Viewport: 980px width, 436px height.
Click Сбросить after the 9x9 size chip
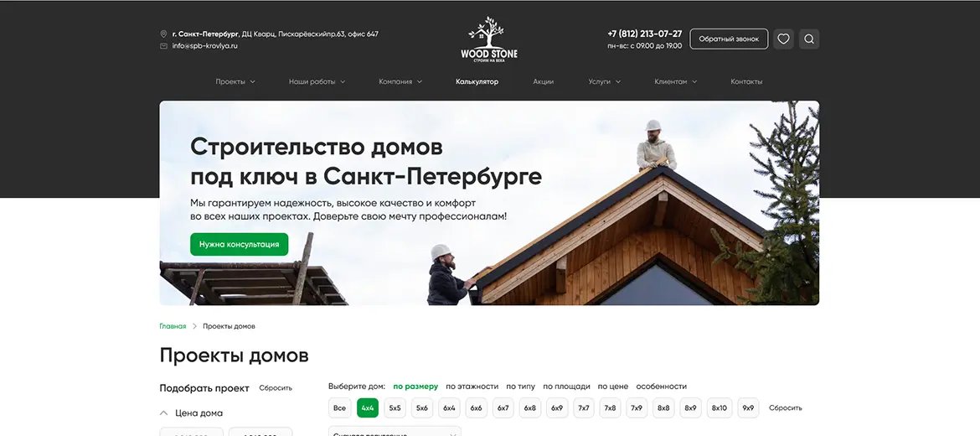tap(786, 407)
